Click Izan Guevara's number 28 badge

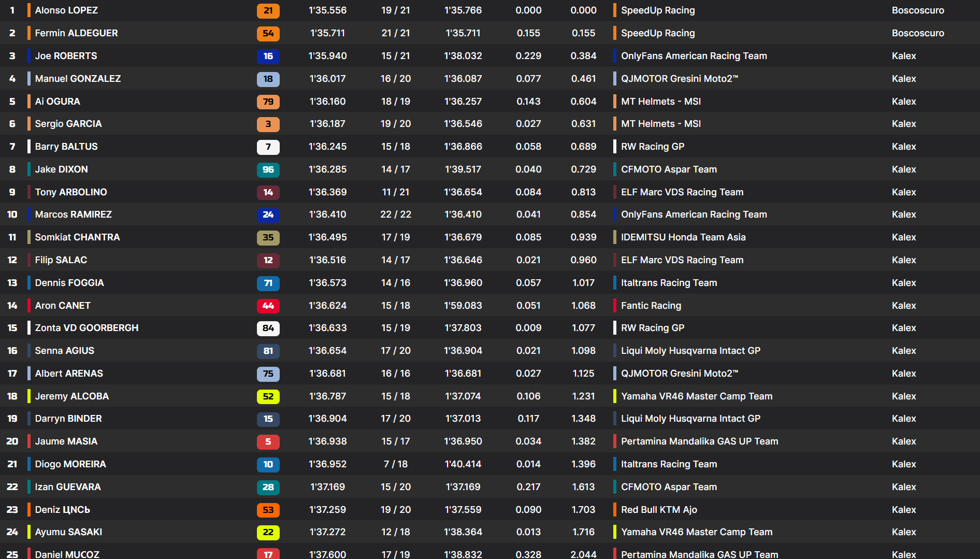coord(268,487)
